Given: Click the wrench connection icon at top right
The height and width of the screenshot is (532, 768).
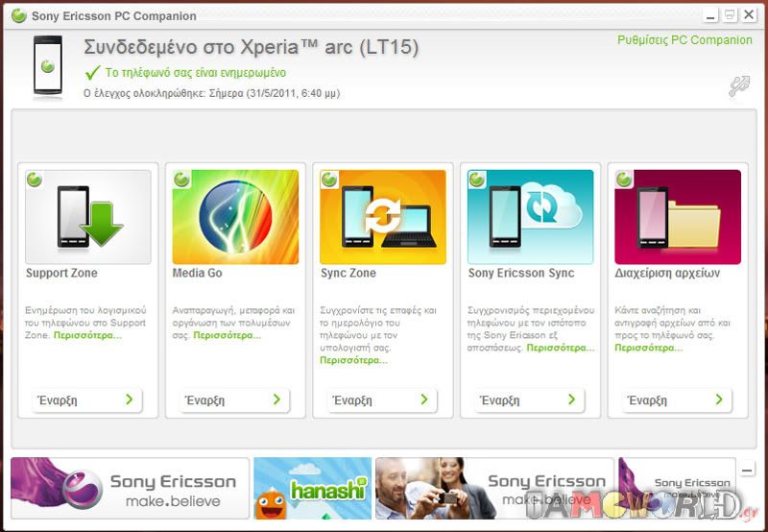Looking at the screenshot, I should [x=738, y=86].
